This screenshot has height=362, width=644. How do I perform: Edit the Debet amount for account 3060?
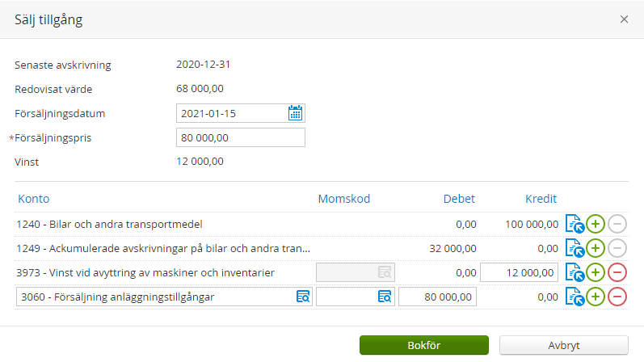436,297
